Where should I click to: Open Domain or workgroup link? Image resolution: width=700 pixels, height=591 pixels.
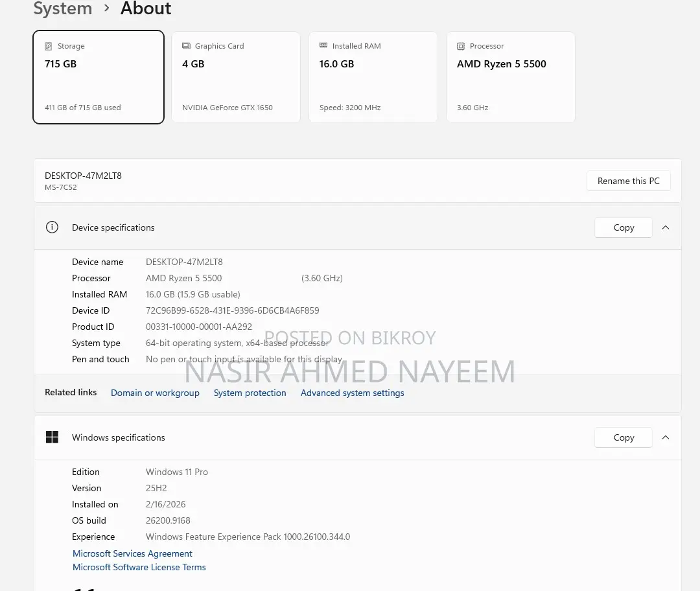click(x=155, y=393)
